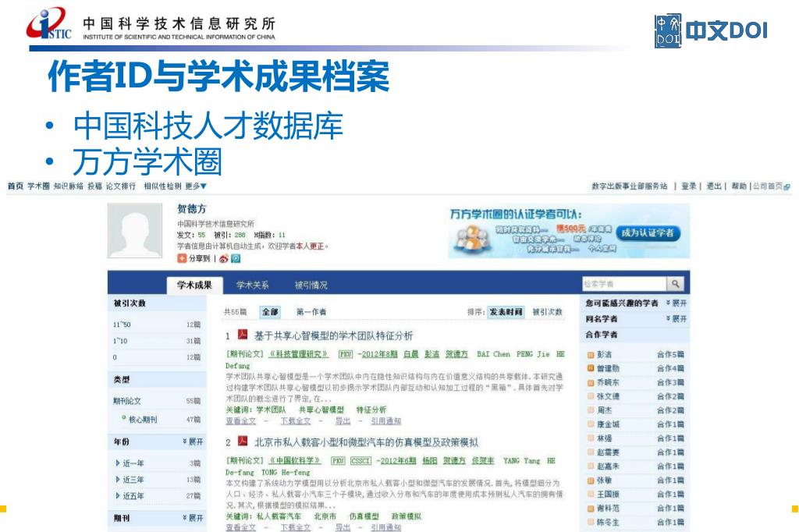Click the magnifier search button in 检索学者 box
Image resolution: width=799 pixels, height=532 pixels.
click(675, 284)
